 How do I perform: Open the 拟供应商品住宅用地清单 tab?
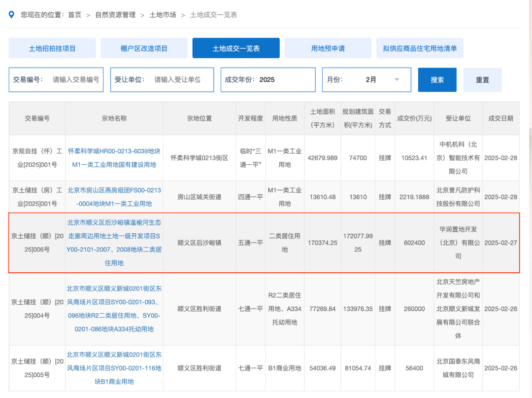click(x=420, y=48)
